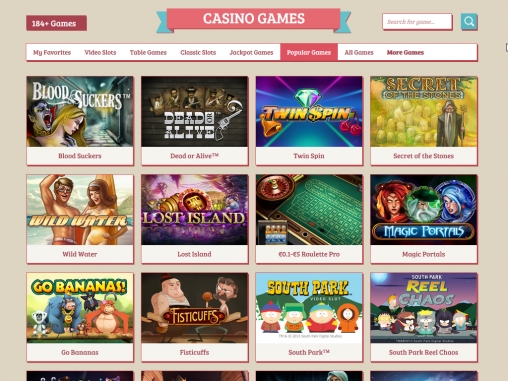Open the Table Games tab
The height and width of the screenshot is (381, 508).
[148, 52]
